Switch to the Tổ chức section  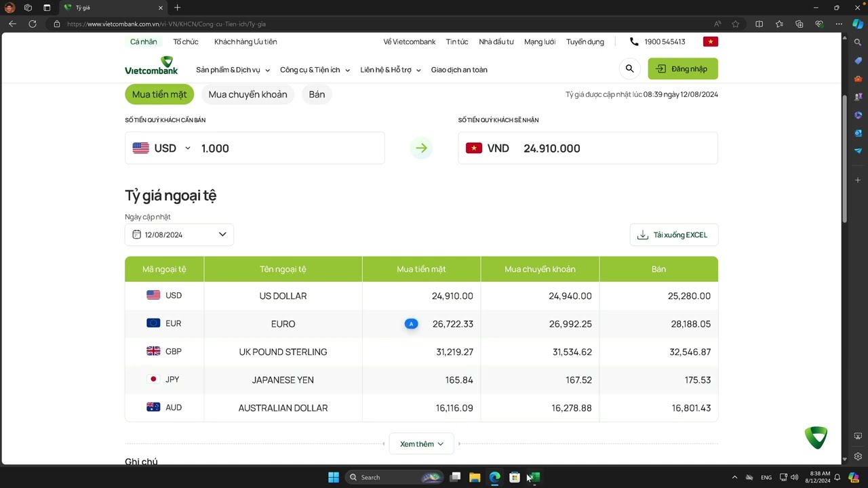[186, 41]
